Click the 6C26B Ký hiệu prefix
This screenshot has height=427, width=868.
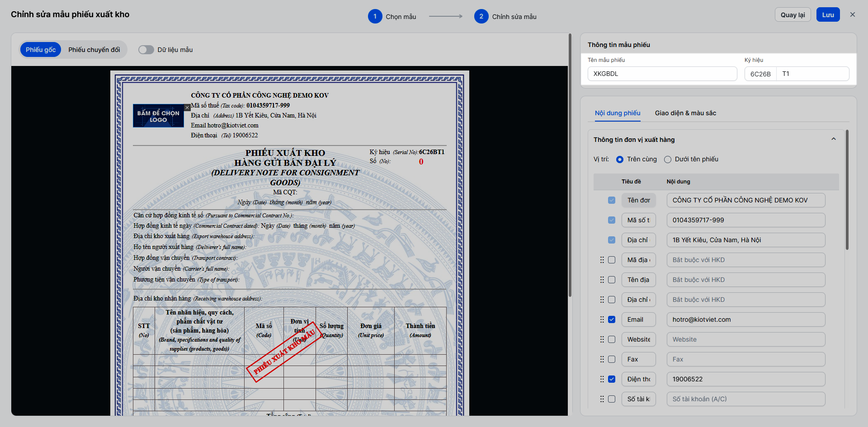[760, 74]
